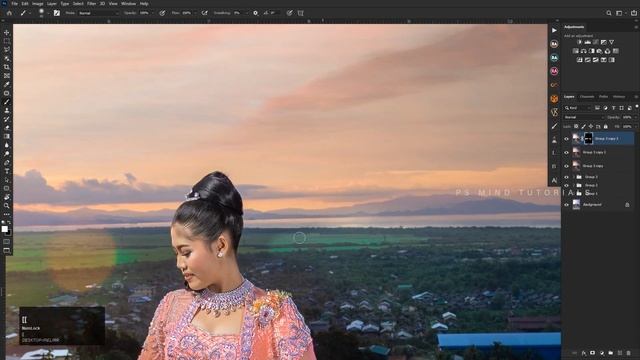Toggle pressure for opacity in options bar

point(162,13)
